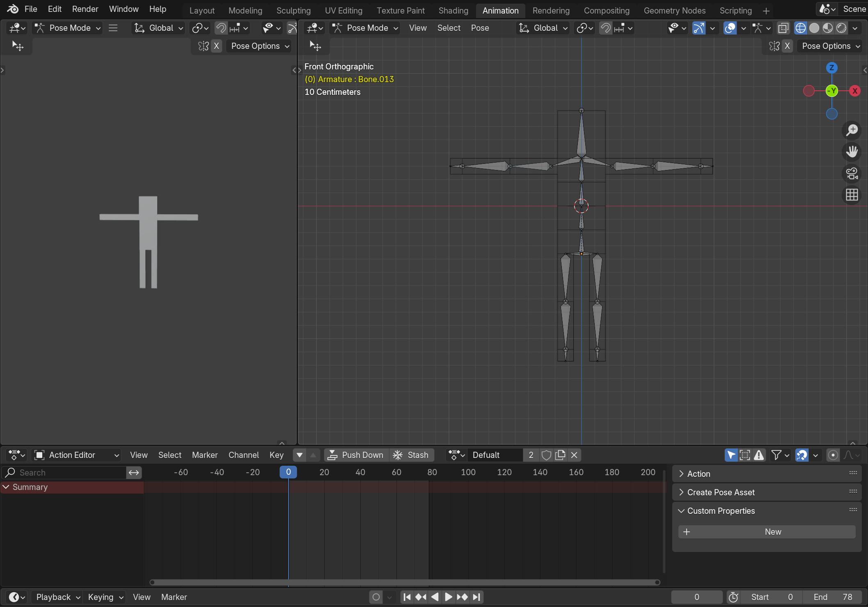
Task: Click the timeline horizontal scrollbar
Action: (404, 582)
